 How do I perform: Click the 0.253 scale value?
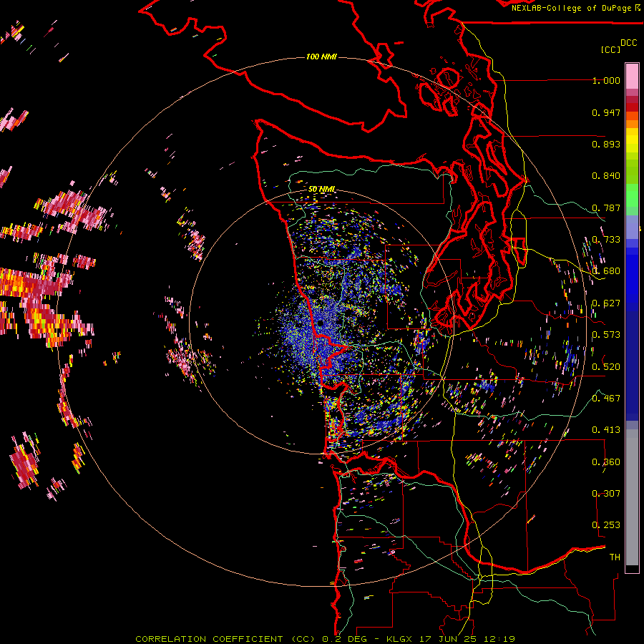(606, 525)
